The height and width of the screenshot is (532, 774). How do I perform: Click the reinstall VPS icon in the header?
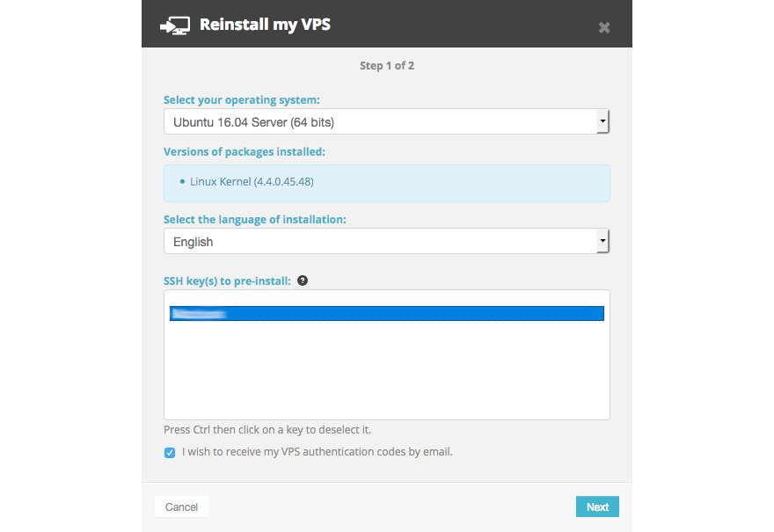click(174, 26)
